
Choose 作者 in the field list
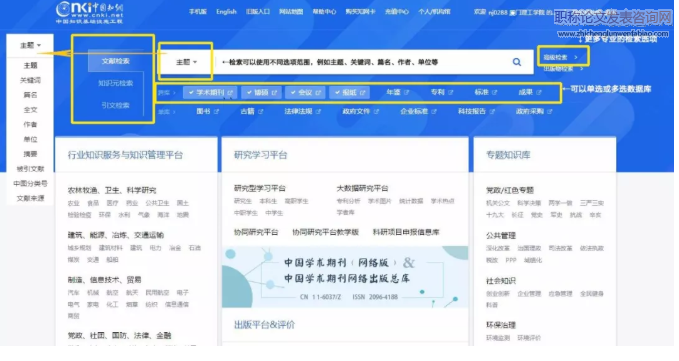coord(30,125)
